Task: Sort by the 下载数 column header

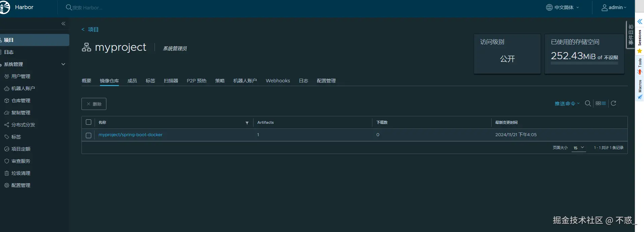Action: pos(382,122)
